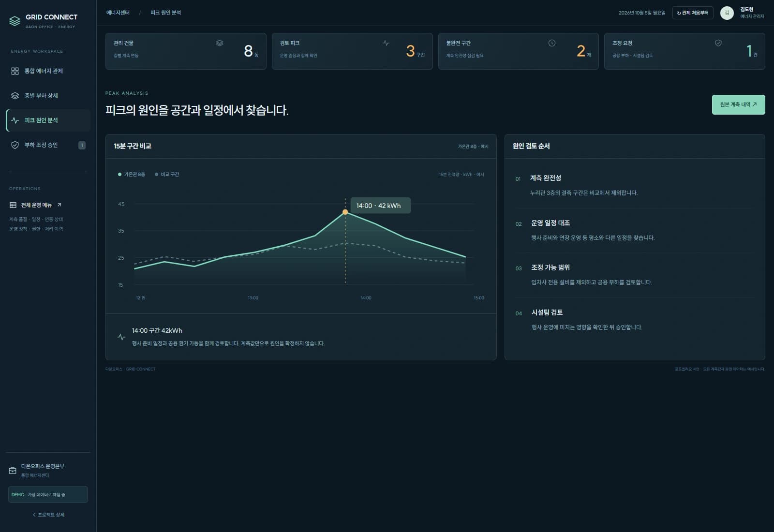This screenshot has height=532, width=774.
Task: Click the 14:00 x-axis label
Action: [366, 298]
